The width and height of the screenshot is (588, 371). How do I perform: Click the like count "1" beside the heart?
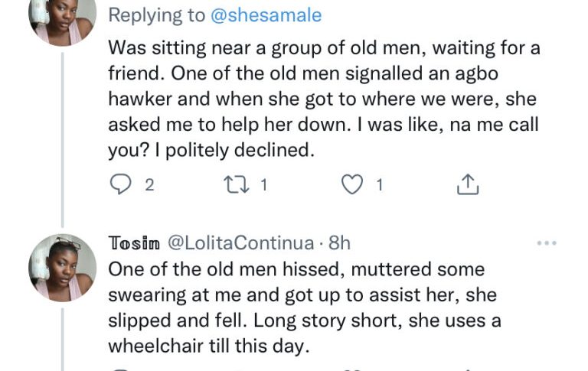378,184
